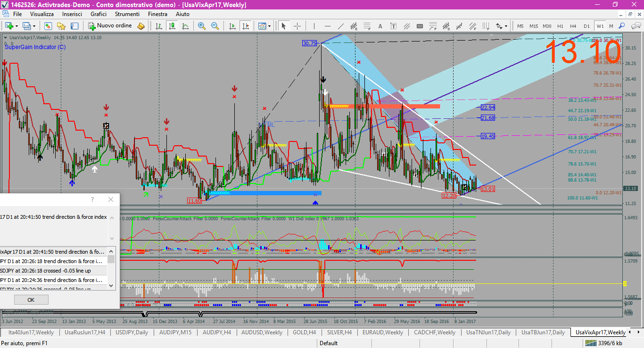Switch to the M15 timeframe

[x=534, y=26]
